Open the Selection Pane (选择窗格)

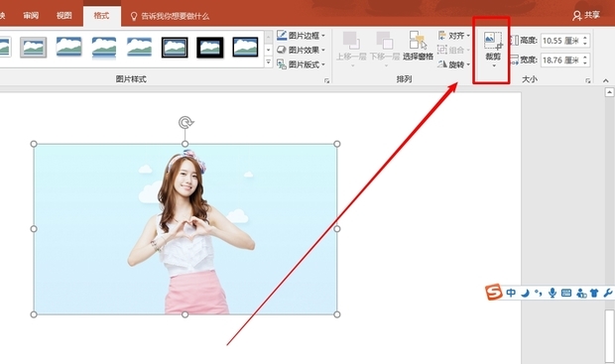tap(418, 47)
